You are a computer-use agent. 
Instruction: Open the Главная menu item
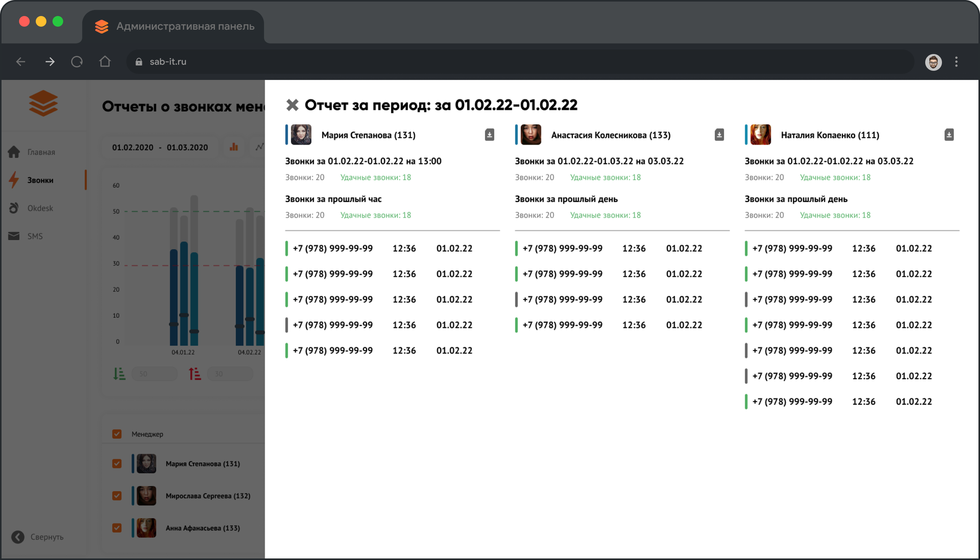pos(41,152)
